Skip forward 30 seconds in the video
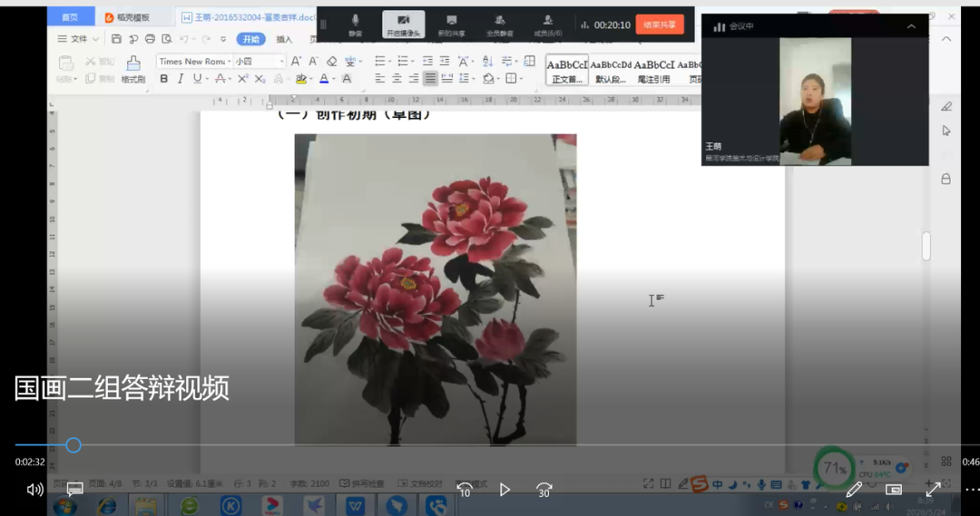The image size is (980, 516). [544, 490]
